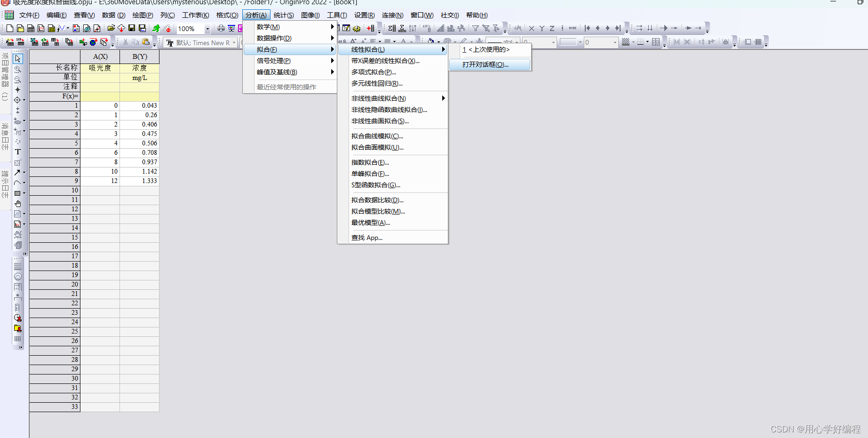The image size is (868, 438).
Task: Select the pointer tool in left toolbar
Action: pos(18,59)
